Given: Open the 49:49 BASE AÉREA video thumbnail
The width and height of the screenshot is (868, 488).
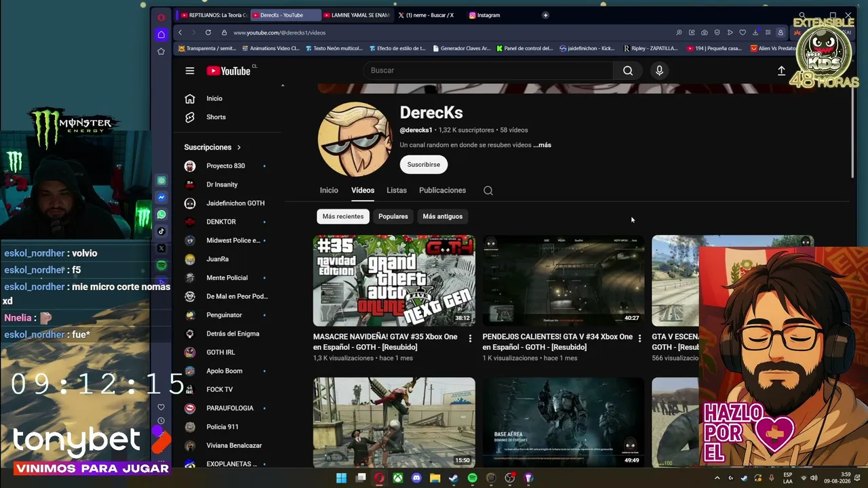Looking at the screenshot, I should (x=564, y=422).
